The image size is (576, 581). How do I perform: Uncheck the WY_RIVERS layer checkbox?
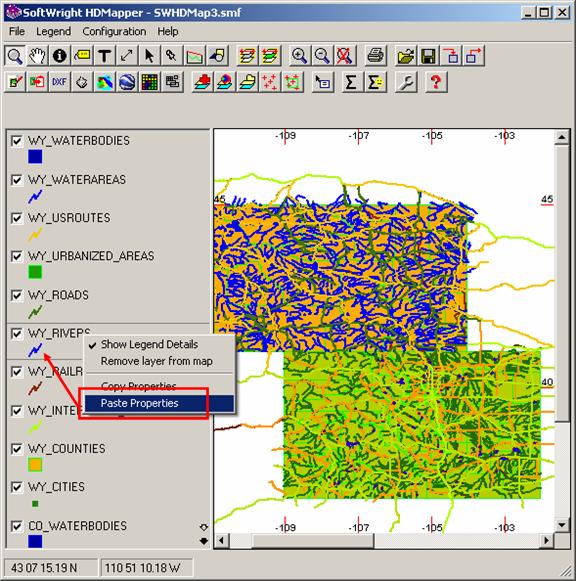click(17, 333)
